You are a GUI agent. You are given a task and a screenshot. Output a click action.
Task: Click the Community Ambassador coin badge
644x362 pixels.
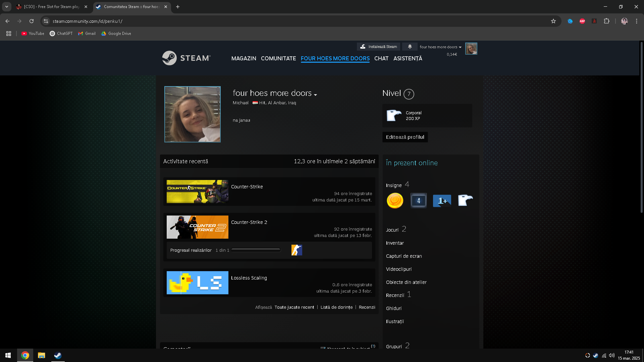(395, 201)
